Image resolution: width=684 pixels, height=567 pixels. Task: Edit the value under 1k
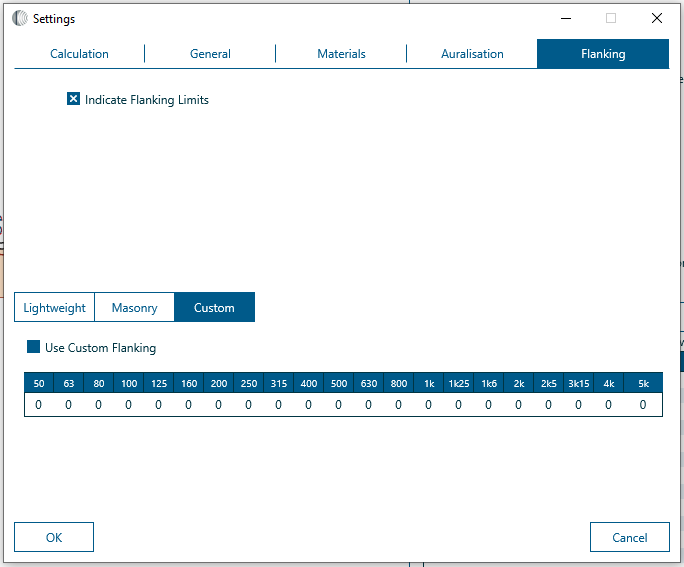428,405
